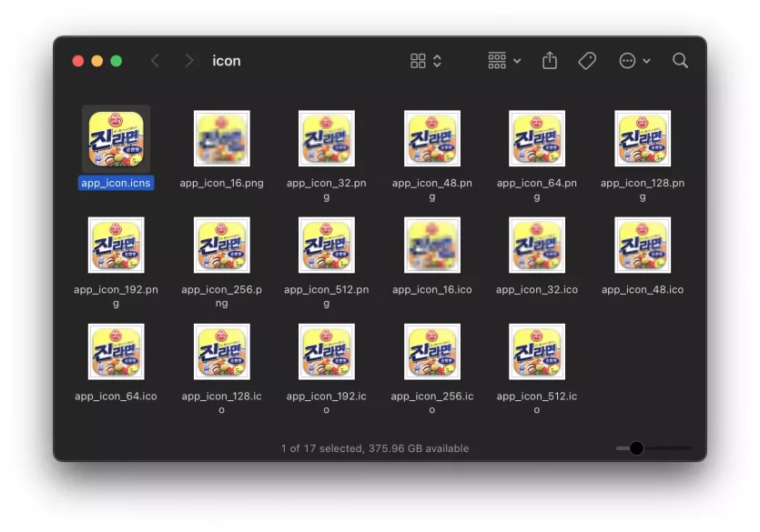Click the app_icon_16.png filename label
This screenshot has height=532, width=760.
(221, 183)
